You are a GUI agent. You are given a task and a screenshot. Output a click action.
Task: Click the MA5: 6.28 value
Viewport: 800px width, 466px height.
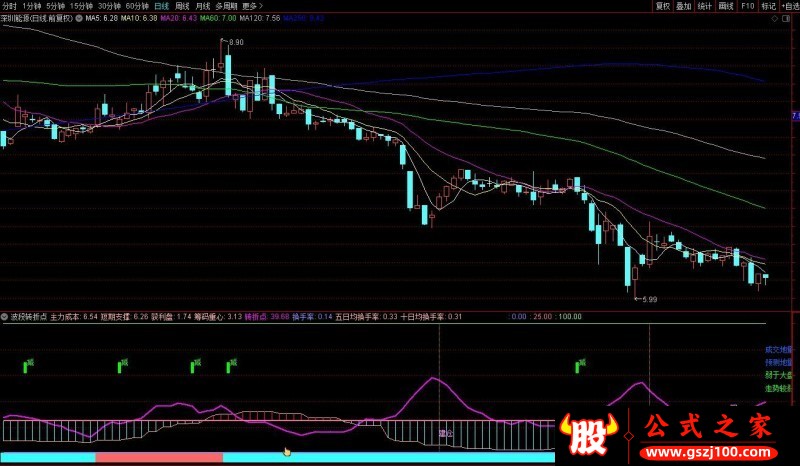pyautogui.click(x=102, y=18)
